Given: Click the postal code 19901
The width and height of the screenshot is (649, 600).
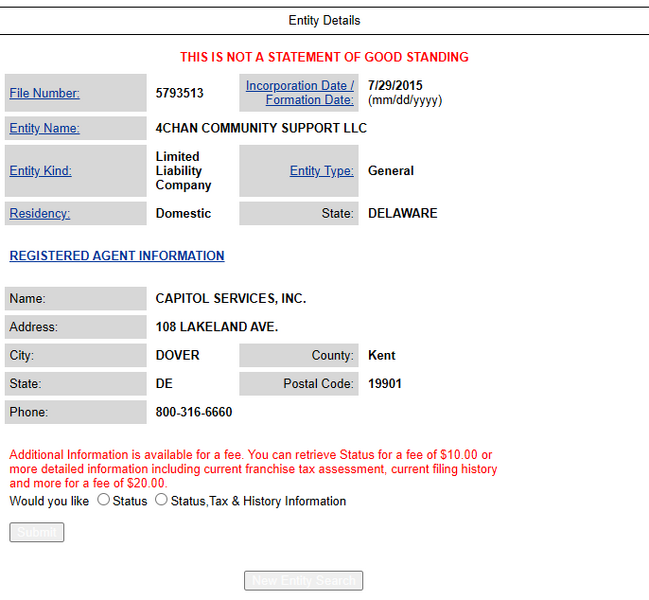Looking at the screenshot, I should click(x=385, y=384).
